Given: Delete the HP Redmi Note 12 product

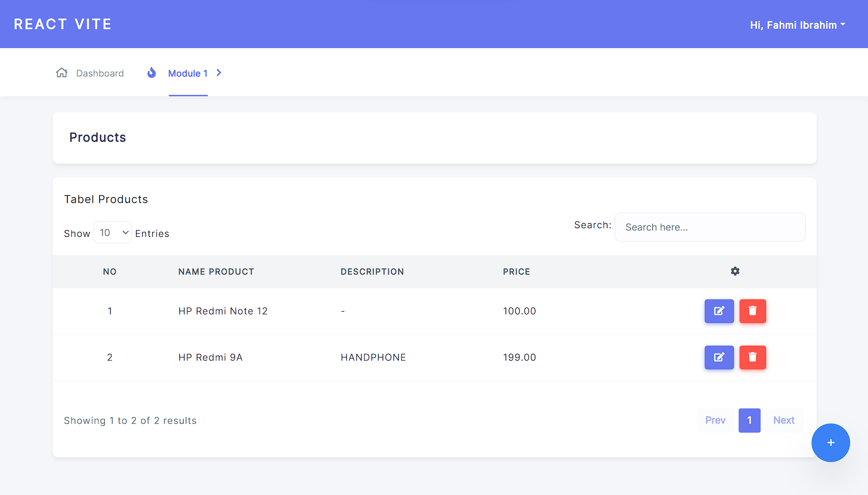Looking at the screenshot, I should click(x=752, y=311).
